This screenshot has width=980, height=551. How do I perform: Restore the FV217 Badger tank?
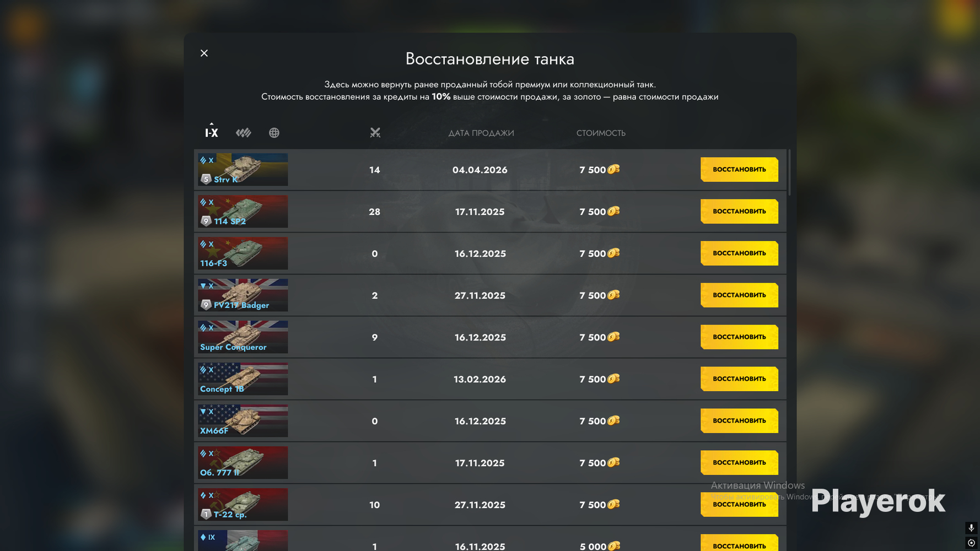pyautogui.click(x=739, y=295)
